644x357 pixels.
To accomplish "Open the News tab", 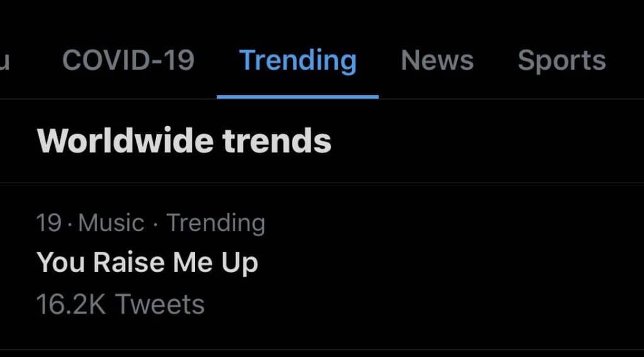I will point(437,60).
